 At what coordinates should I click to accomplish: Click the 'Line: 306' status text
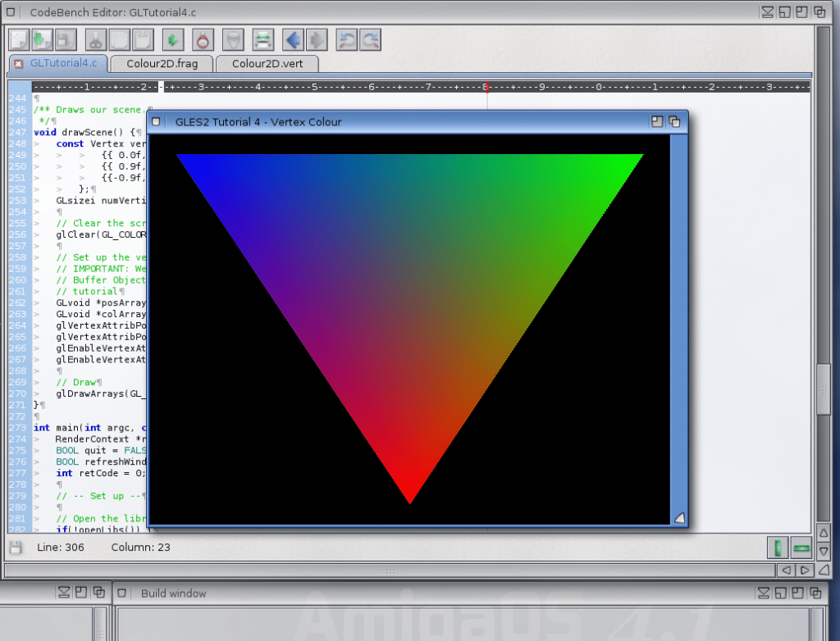[61, 548]
